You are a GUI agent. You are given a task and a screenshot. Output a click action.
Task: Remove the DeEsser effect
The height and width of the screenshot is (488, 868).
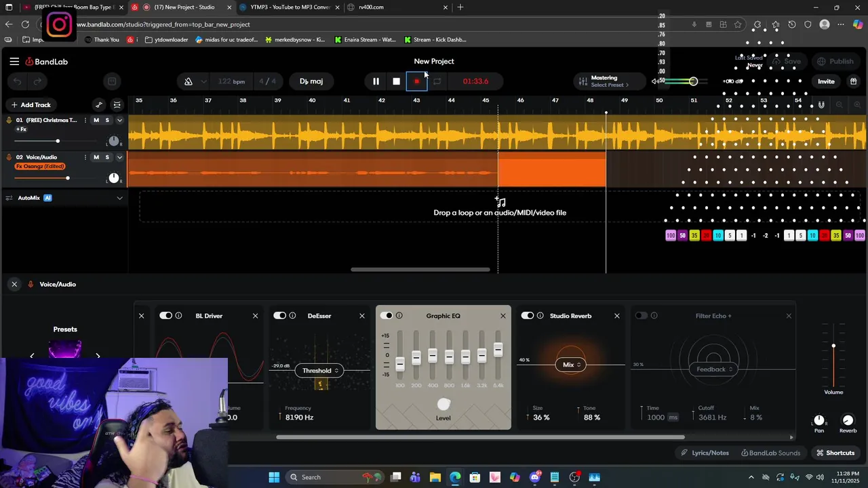pyautogui.click(x=362, y=316)
